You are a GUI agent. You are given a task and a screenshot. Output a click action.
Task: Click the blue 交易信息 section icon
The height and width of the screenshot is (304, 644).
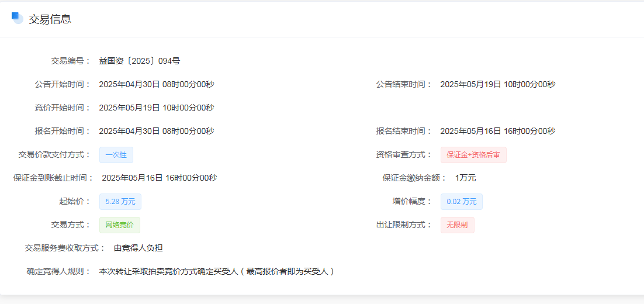click(x=18, y=19)
